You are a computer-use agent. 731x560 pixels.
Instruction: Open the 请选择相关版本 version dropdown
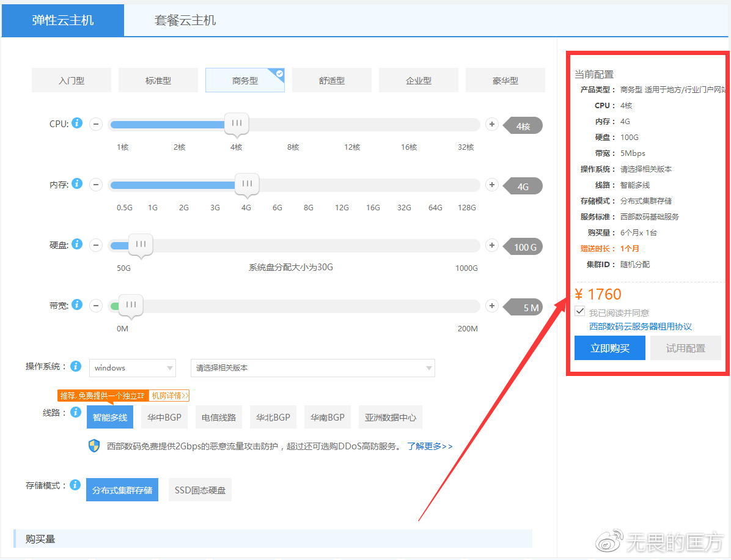[x=312, y=367]
